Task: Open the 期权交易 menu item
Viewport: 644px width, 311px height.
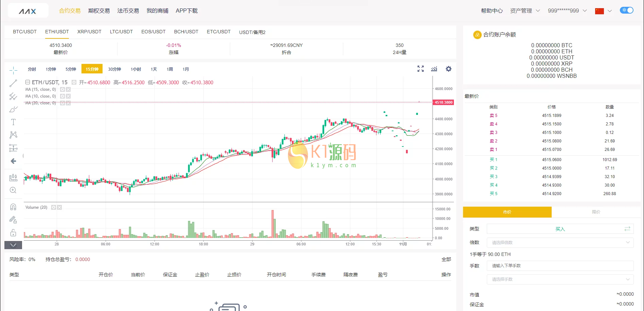Action: point(99,11)
